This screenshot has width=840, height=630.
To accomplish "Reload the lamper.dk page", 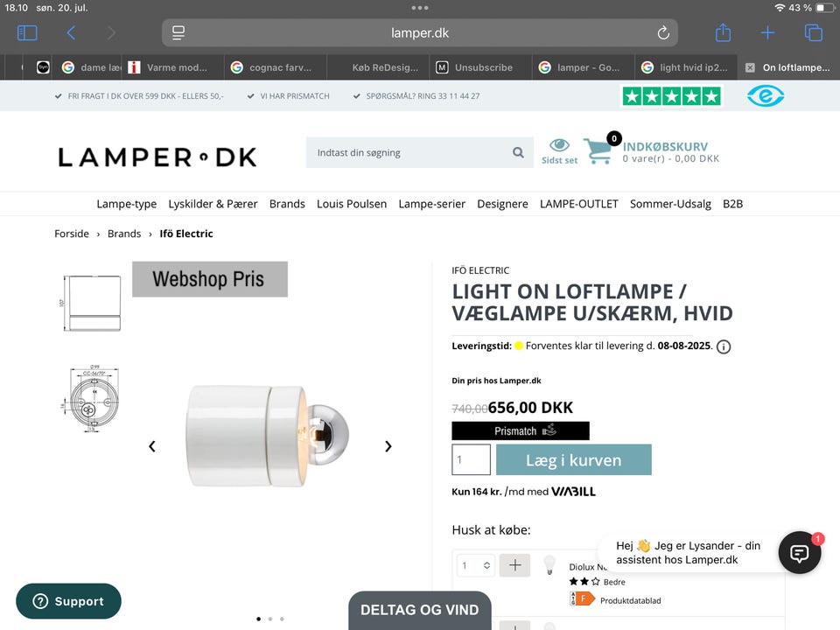I will click(663, 33).
